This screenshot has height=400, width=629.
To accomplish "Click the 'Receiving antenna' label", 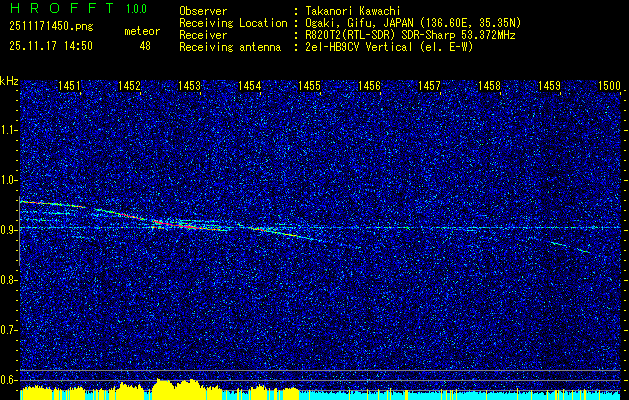I will [230, 47].
